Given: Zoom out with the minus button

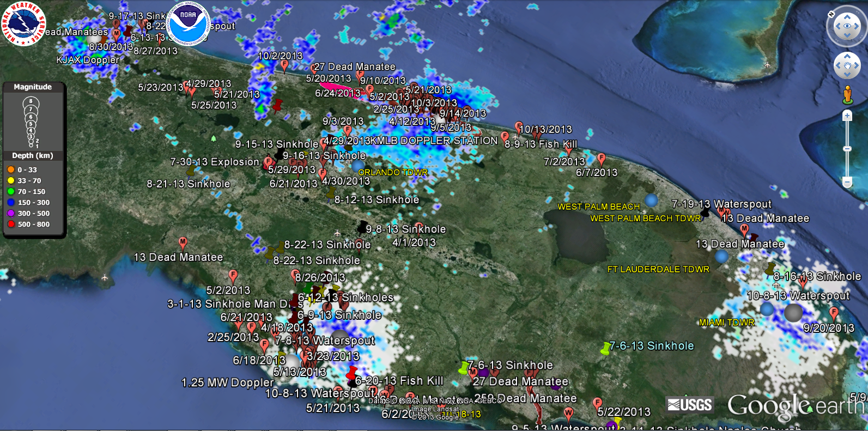Looking at the screenshot, I should pos(847,181).
